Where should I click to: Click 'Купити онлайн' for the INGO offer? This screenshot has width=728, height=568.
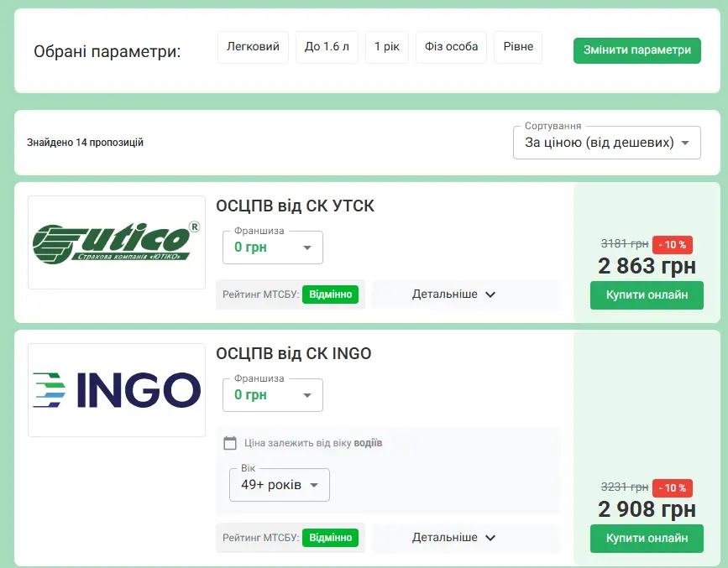pos(647,539)
